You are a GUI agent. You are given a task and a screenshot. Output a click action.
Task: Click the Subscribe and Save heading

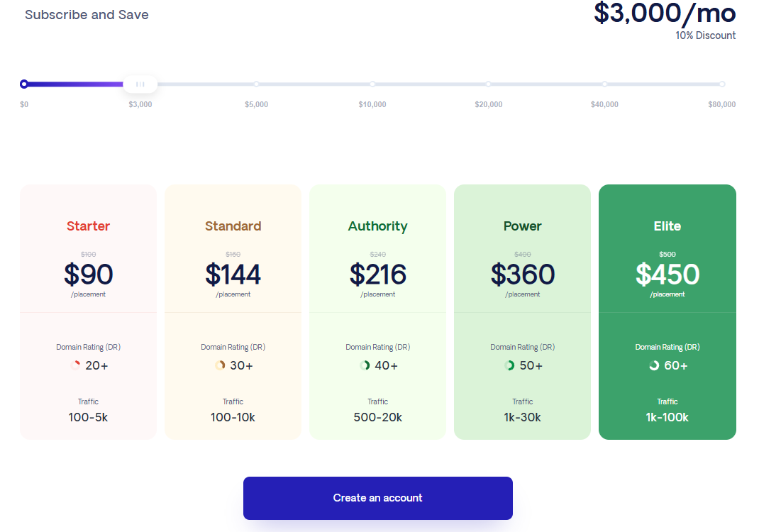tap(87, 14)
